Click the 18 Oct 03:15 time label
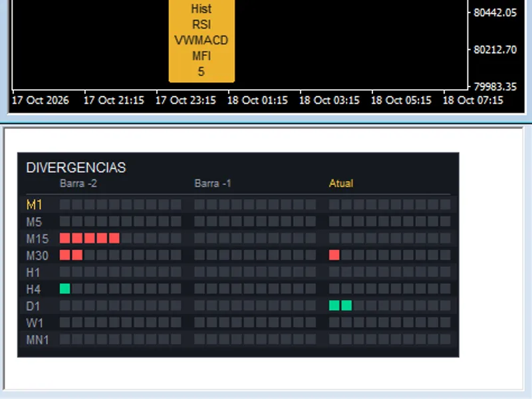Image resolution: width=532 pixels, height=399 pixels. point(329,100)
